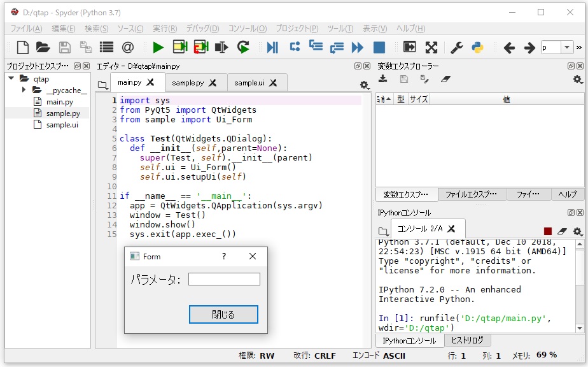Screen dimensions: 588x367
Task: Stop debugging with blue square icon
Action: [379, 47]
